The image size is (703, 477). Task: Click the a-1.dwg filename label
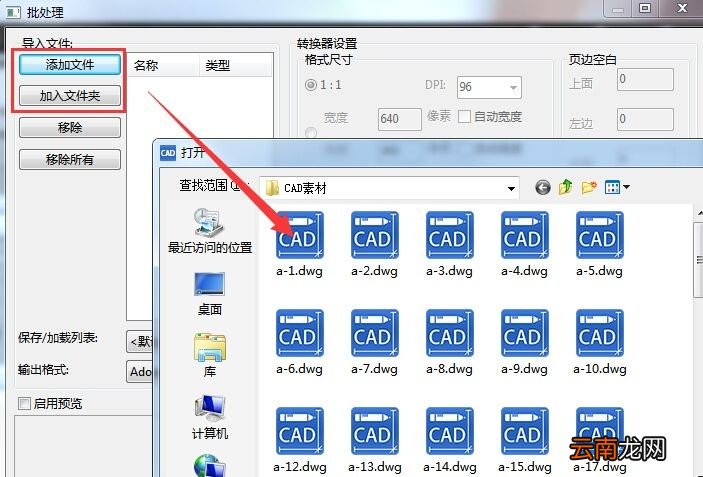click(299, 271)
